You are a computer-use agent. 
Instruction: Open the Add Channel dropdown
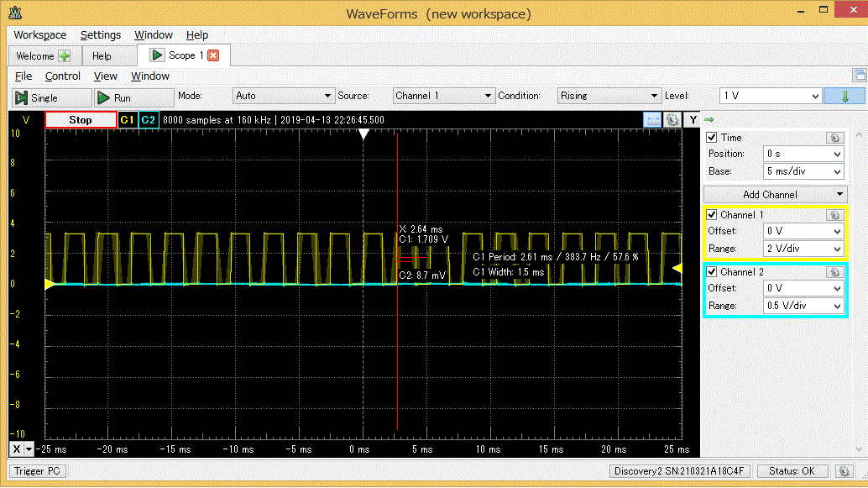click(775, 194)
